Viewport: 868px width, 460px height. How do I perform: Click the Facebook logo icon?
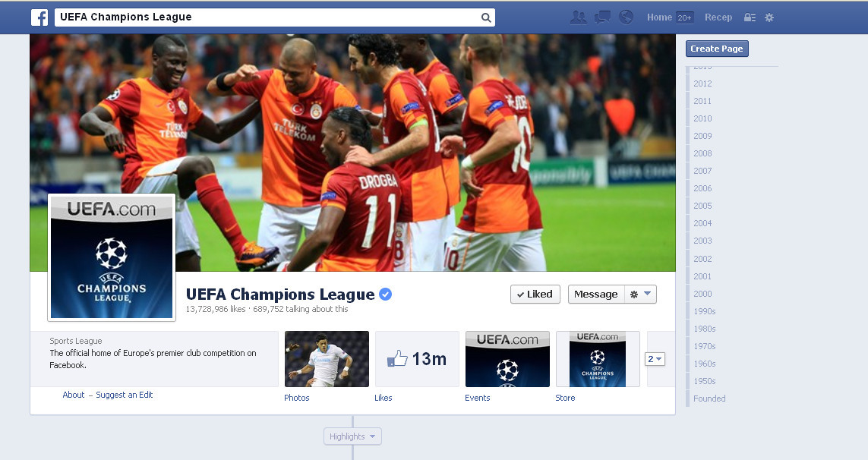point(39,17)
